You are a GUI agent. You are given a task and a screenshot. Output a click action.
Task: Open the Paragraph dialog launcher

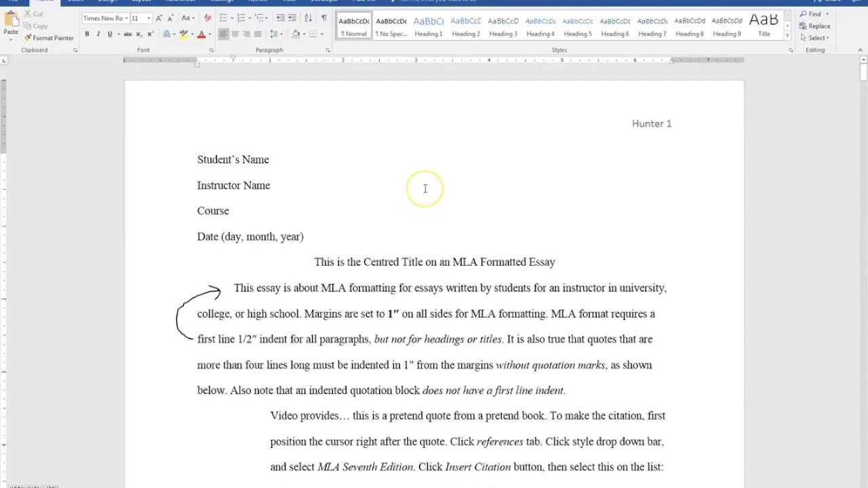[328, 50]
